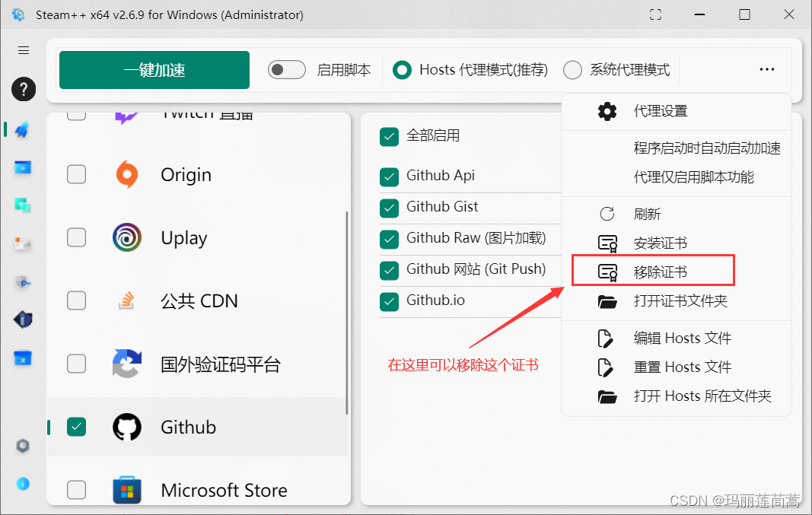Uncheck the 全部启用 checkbox
This screenshot has height=515, width=812.
coord(389,137)
